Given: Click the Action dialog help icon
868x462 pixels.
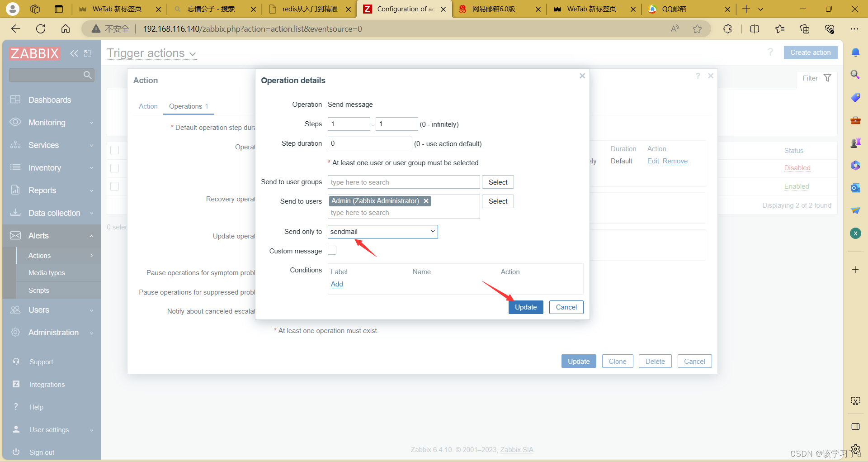Looking at the screenshot, I should [x=698, y=76].
